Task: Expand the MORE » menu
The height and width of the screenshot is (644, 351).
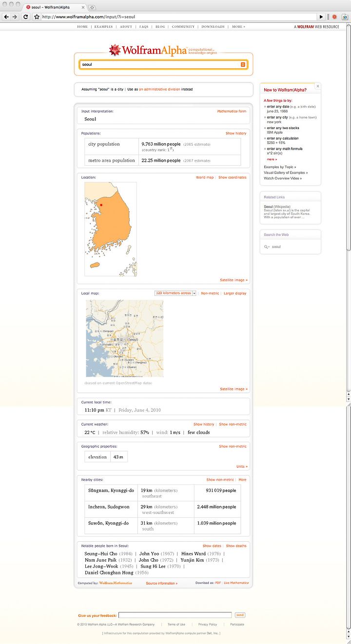Action: 238,27
